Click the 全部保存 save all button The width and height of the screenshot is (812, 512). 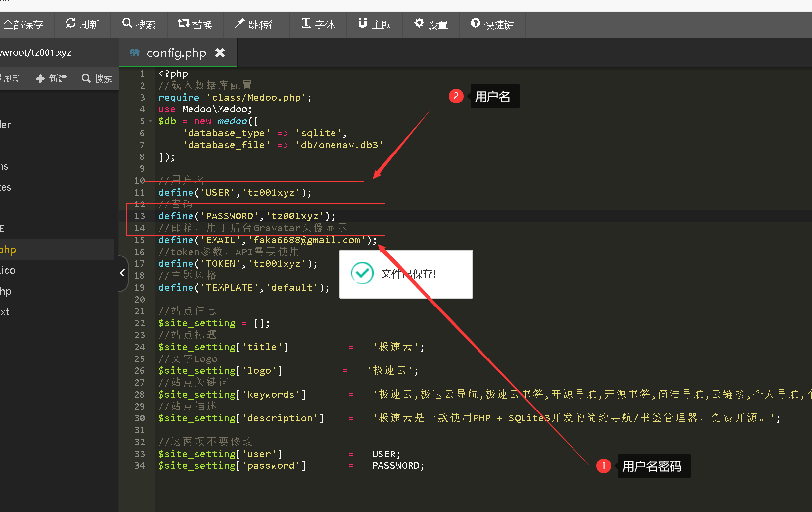23,24
